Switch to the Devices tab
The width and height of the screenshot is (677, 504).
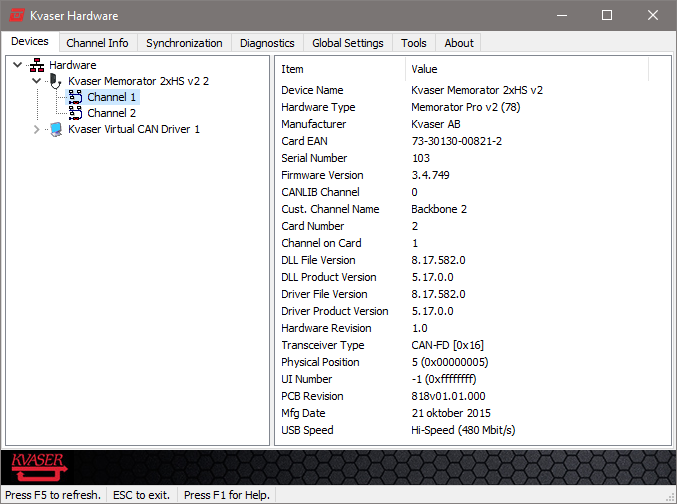30,41
